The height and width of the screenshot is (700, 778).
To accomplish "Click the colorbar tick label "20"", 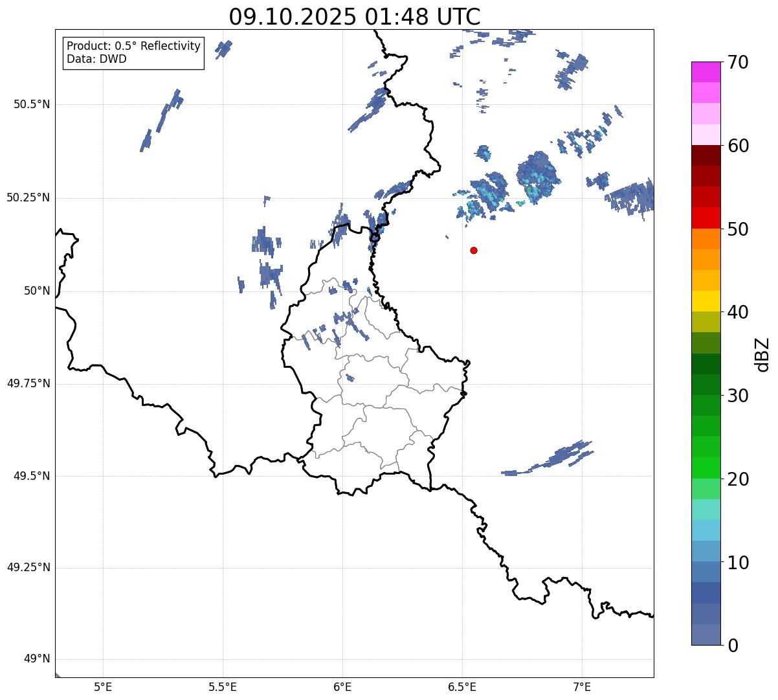I will (739, 479).
